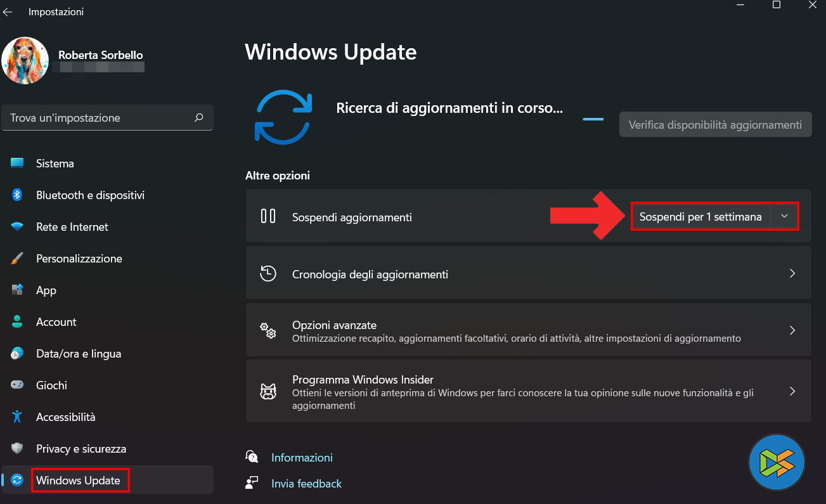
Task: Click the Programma Windows Insider cat icon
Action: [x=268, y=391]
